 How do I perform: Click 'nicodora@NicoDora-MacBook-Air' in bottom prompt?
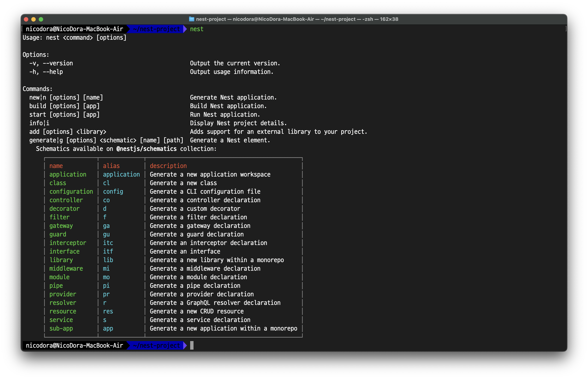[x=74, y=346]
